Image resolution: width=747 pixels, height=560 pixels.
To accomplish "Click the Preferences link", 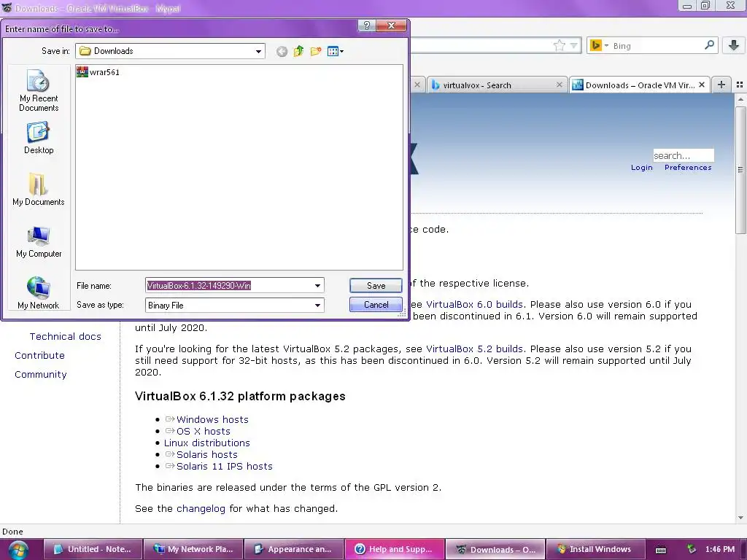I will [x=688, y=168].
